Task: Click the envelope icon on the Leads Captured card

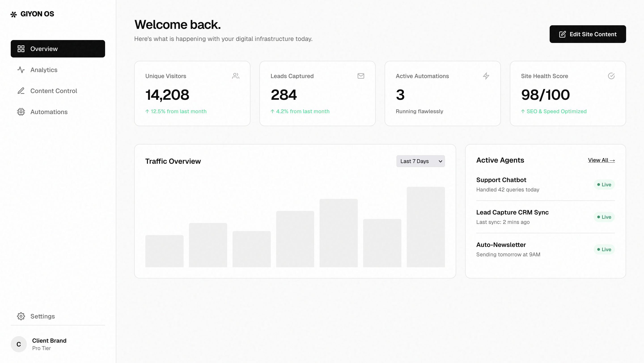Action: tap(361, 76)
